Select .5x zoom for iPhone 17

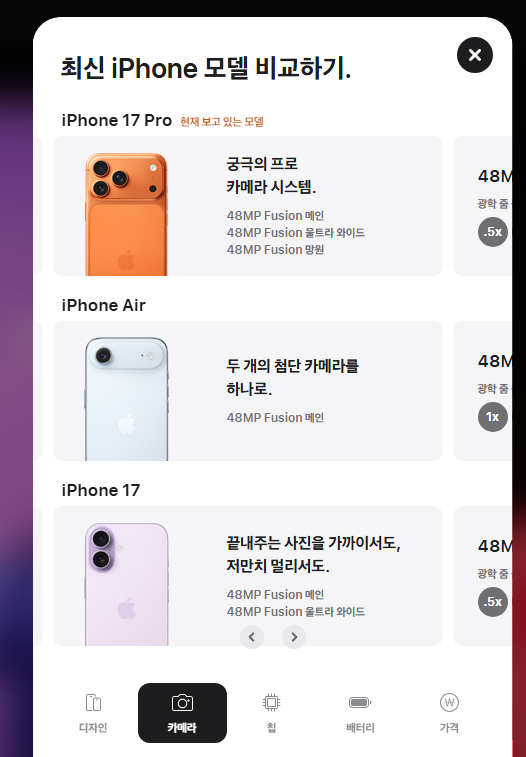(493, 602)
